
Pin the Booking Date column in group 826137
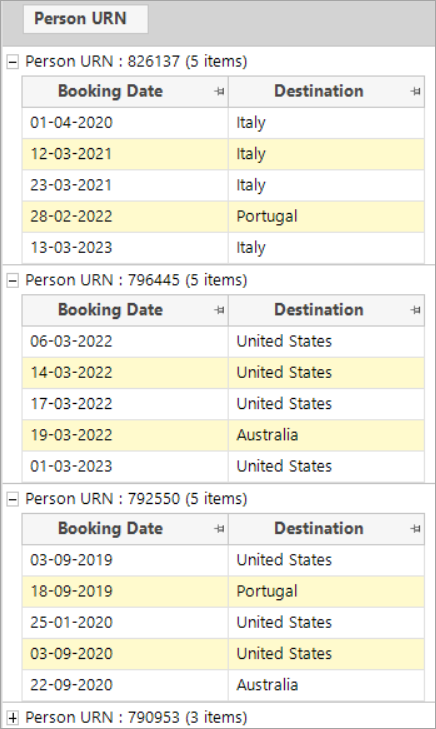pos(219,92)
